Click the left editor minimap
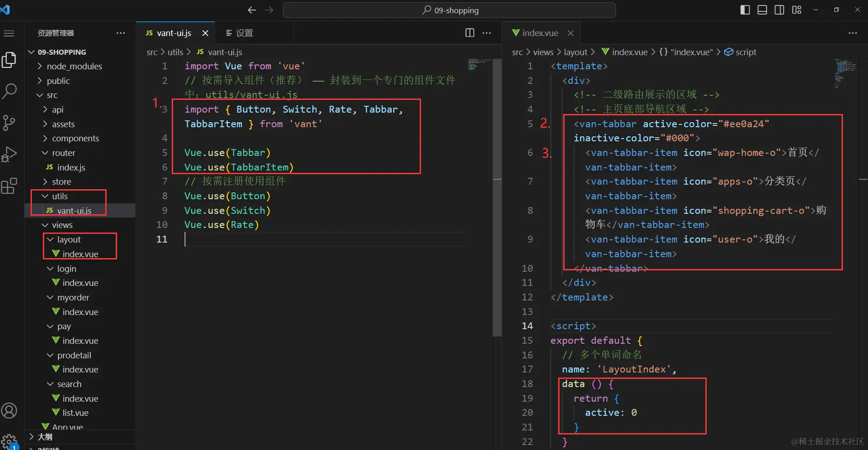Screen dimensions: 868x450 479,64
